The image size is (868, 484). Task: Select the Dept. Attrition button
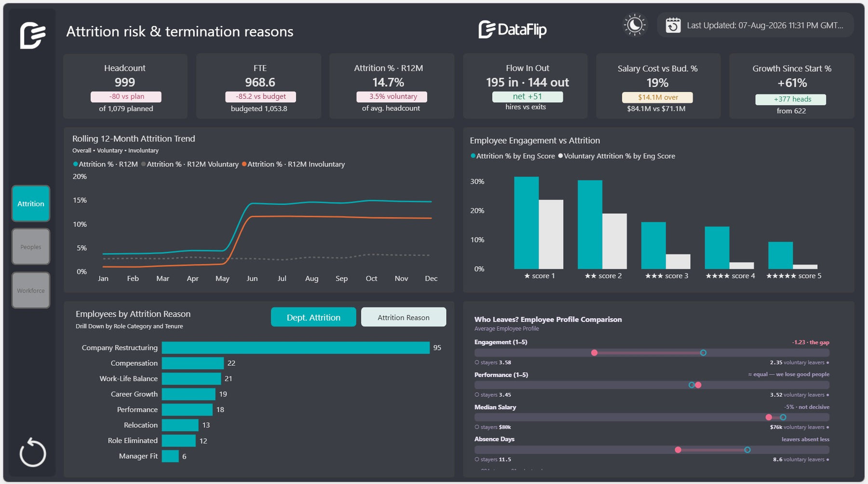coord(313,317)
